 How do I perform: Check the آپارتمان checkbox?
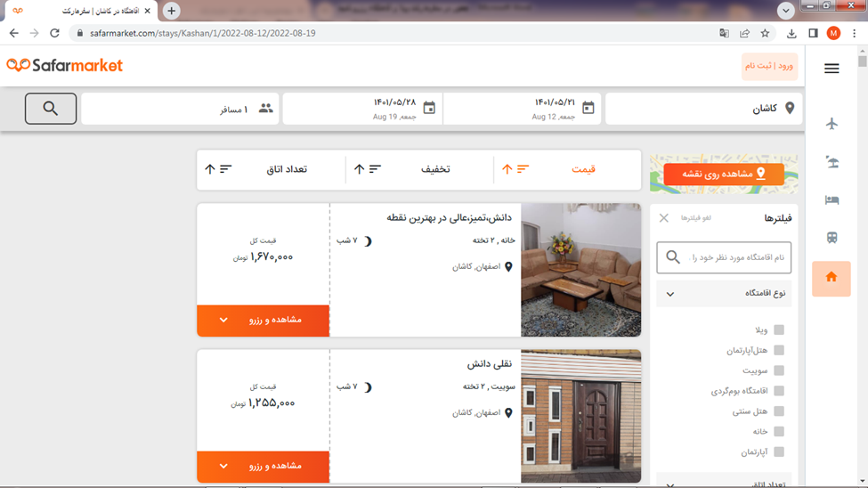click(x=779, y=451)
